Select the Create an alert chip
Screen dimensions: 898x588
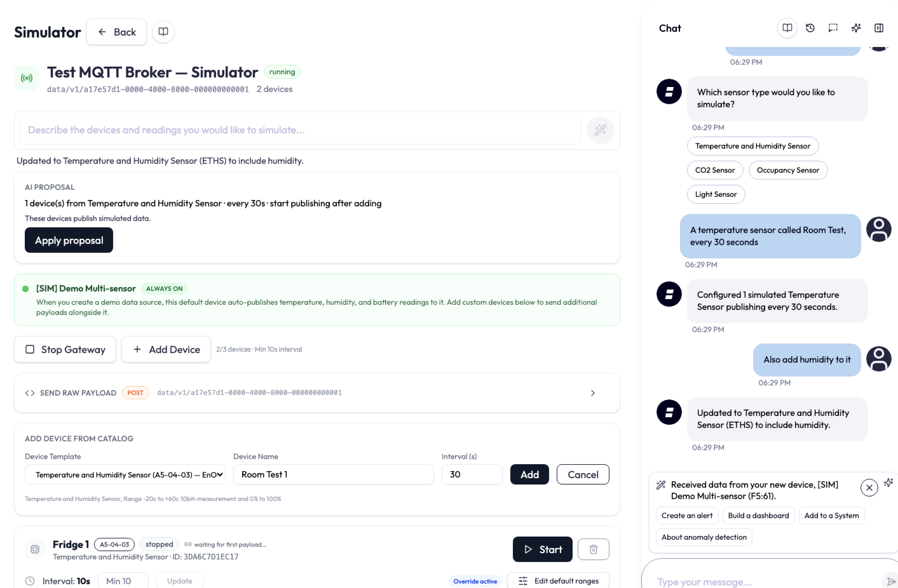pyautogui.click(x=687, y=516)
